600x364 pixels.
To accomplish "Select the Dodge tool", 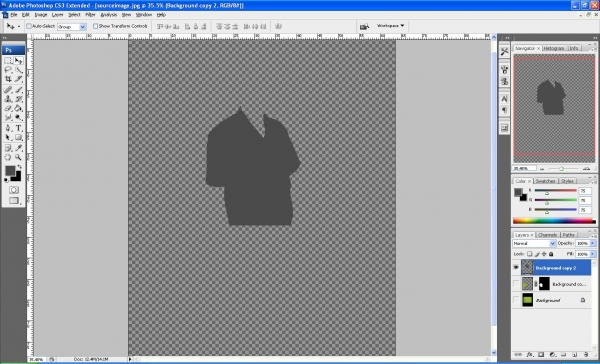I will point(18,117).
